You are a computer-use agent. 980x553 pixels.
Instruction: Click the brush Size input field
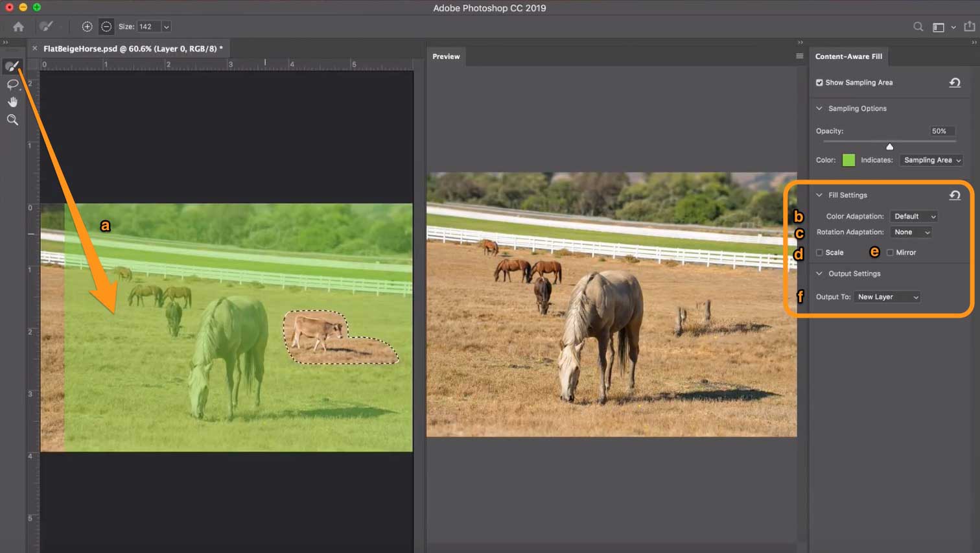pyautogui.click(x=148, y=27)
